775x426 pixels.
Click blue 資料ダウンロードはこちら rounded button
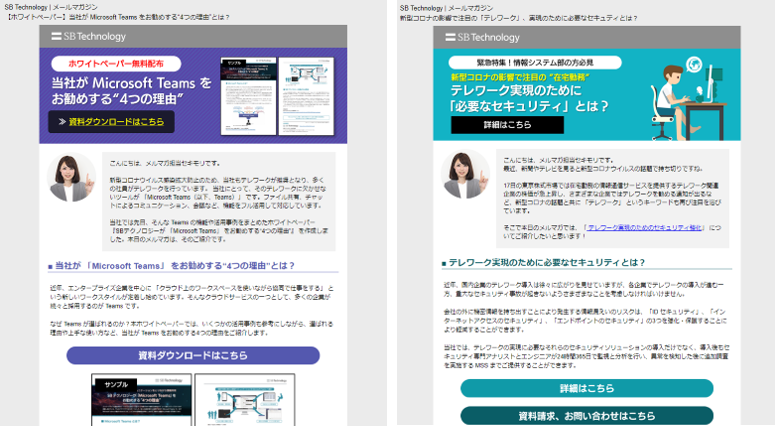193,355
